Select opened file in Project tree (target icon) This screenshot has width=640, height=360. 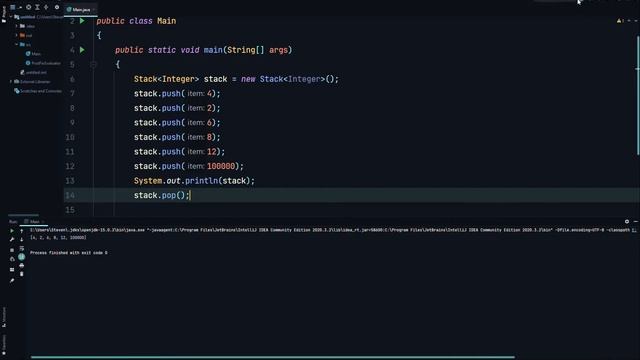point(29,7)
